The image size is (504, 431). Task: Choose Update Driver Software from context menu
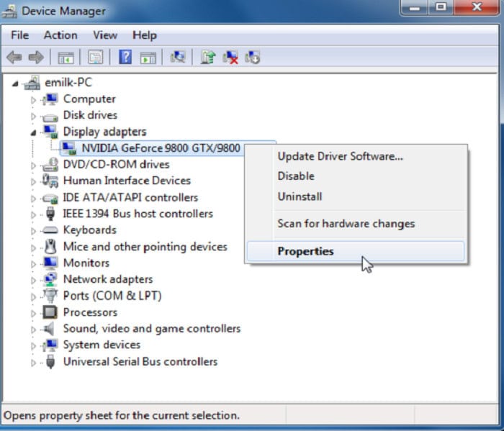[356, 156]
